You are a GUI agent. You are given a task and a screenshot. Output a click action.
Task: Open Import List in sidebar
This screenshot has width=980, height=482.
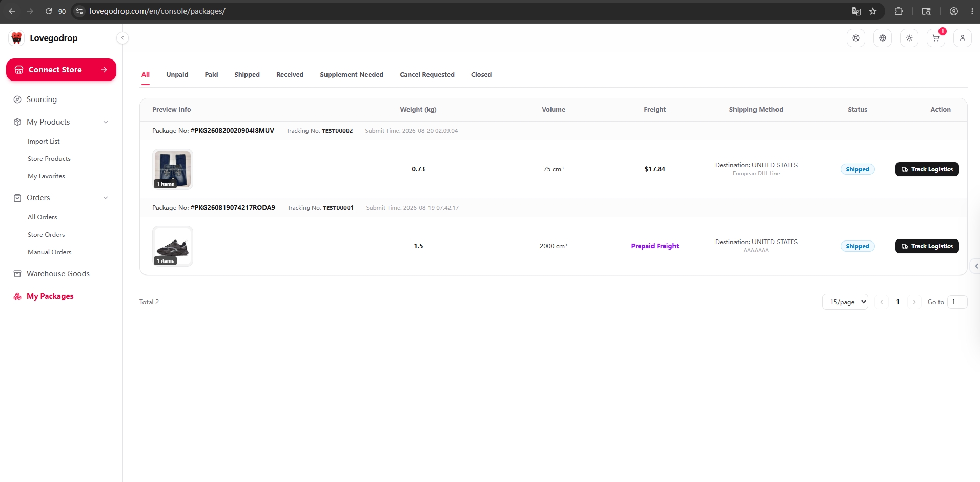44,142
